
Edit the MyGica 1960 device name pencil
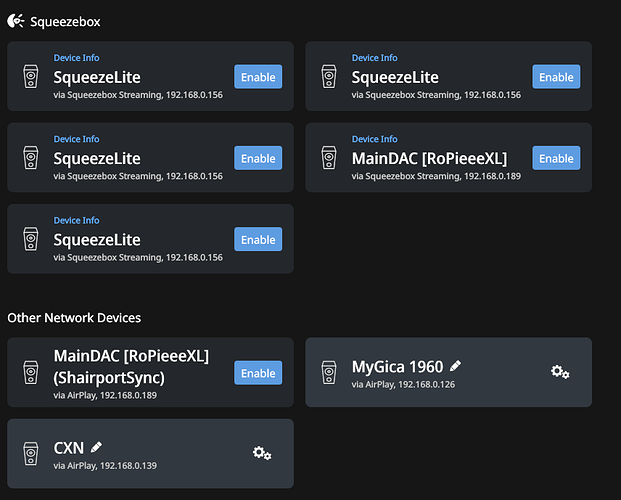[x=455, y=366]
